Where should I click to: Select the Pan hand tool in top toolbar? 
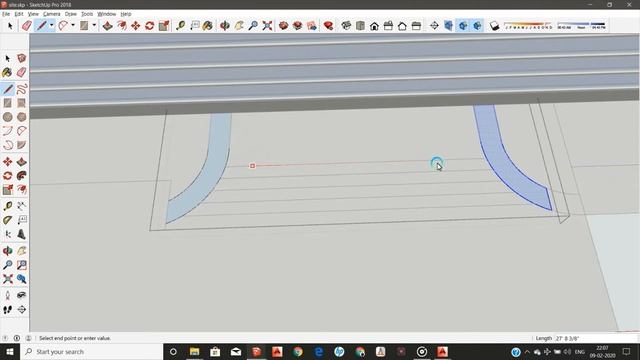[239, 26]
